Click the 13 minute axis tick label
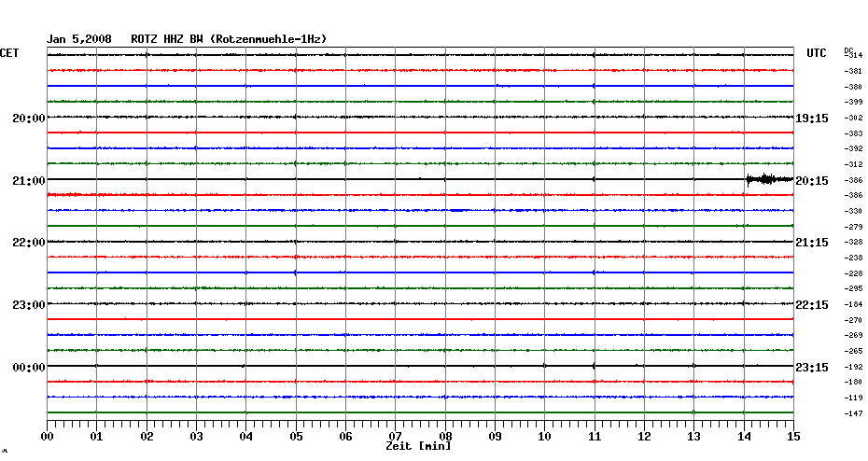 (693, 437)
